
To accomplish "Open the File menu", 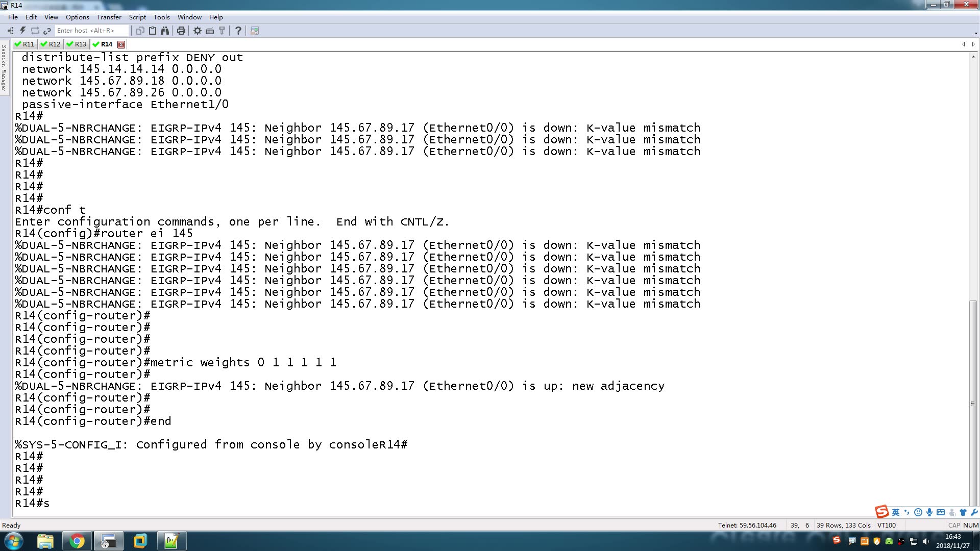I will point(13,17).
